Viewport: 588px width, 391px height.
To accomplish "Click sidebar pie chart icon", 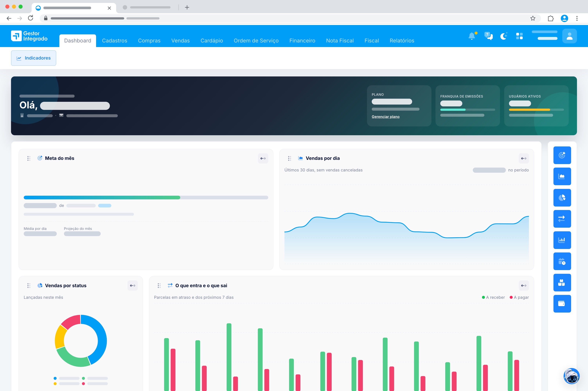I will (x=562, y=198).
